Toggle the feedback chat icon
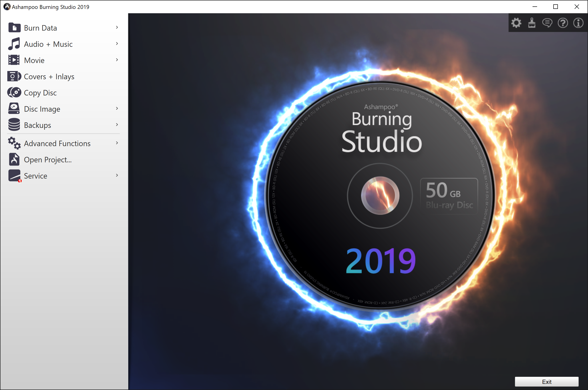588x390 pixels. click(x=547, y=23)
